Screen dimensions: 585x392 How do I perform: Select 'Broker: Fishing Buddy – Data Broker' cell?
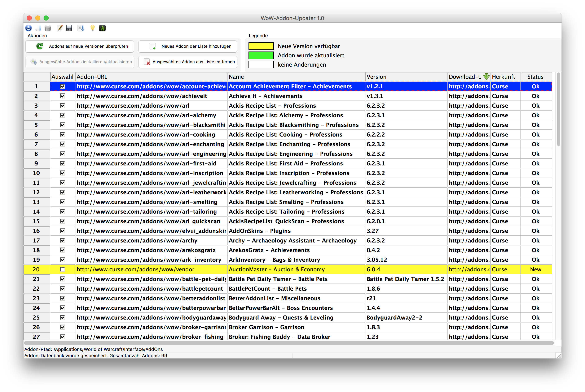point(296,337)
